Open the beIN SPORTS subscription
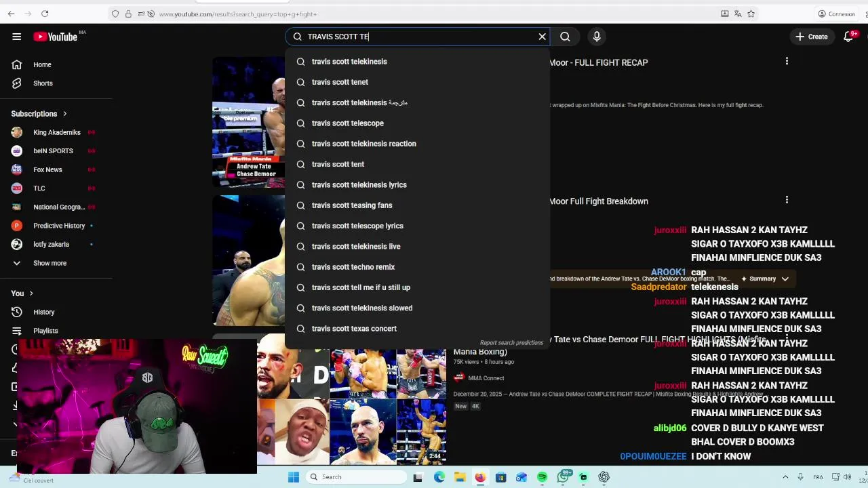 56,150
